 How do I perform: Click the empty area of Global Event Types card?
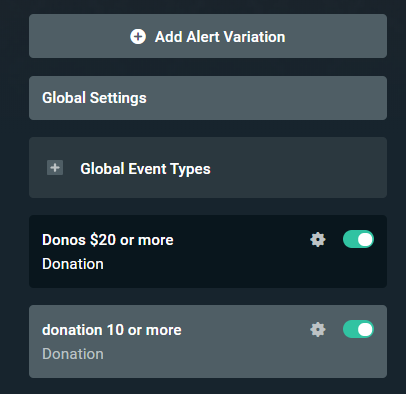coord(300,168)
